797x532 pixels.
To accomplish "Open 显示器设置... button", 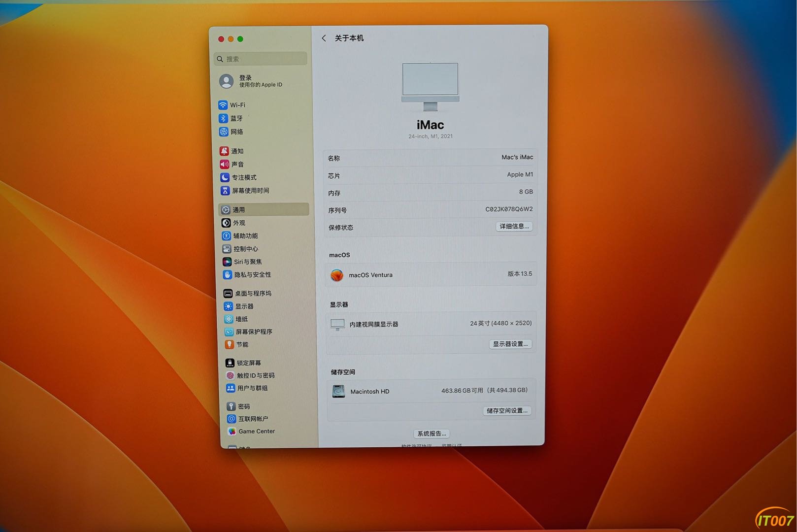I will (x=510, y=344).
